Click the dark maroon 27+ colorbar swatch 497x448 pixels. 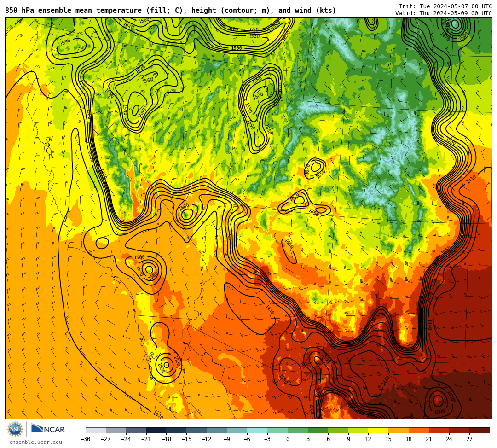(x=480, y=430)
